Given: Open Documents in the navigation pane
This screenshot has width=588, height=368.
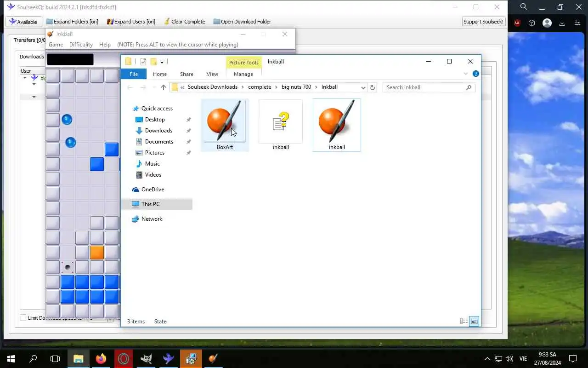Looking at the screenshot, I should point(159,142).
